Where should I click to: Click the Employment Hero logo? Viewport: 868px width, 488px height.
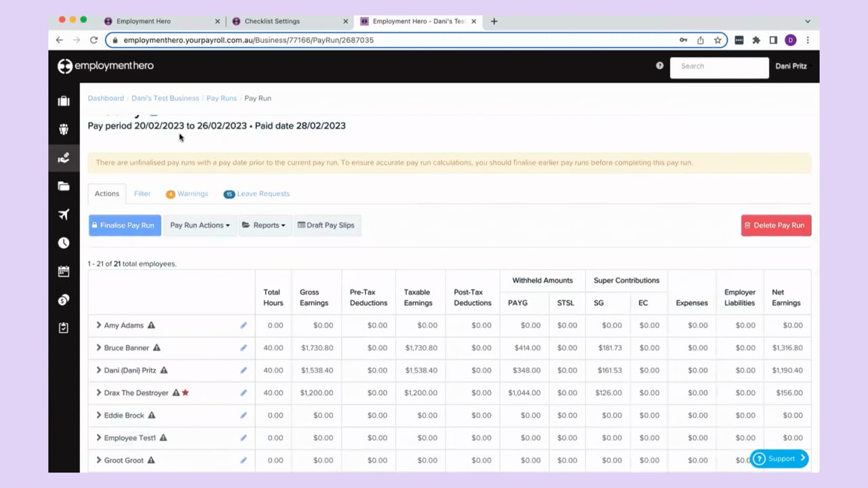coord(106,66)
